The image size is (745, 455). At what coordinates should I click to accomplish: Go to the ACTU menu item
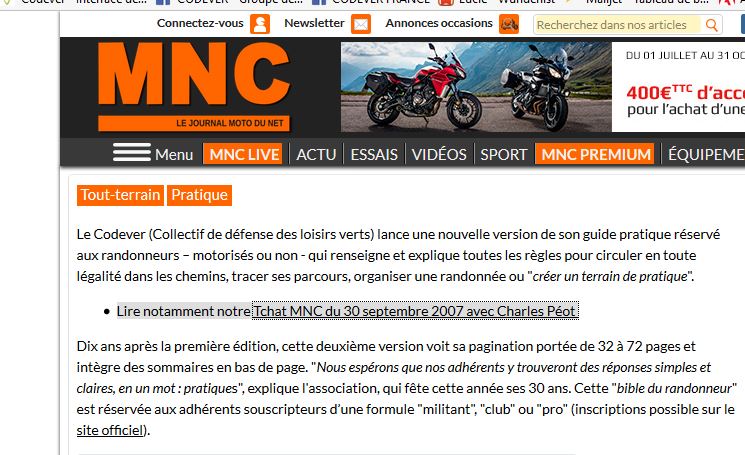click(x=316, y=154)
